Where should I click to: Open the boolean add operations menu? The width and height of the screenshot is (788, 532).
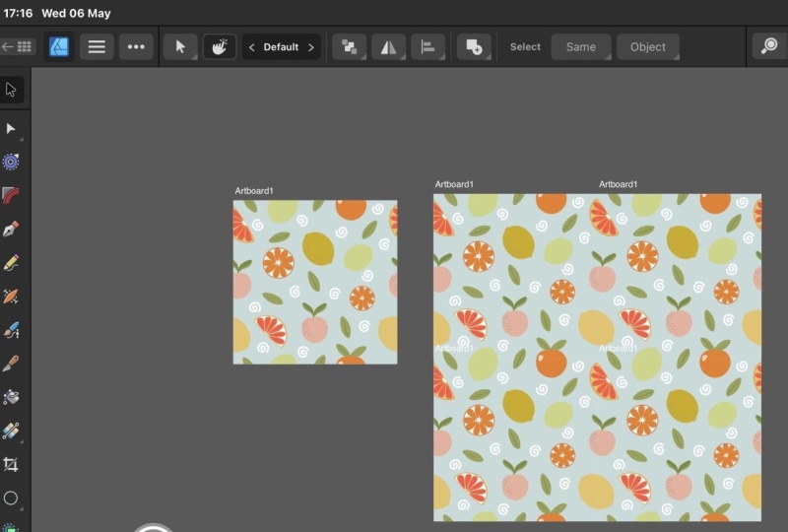coord(474,46)
